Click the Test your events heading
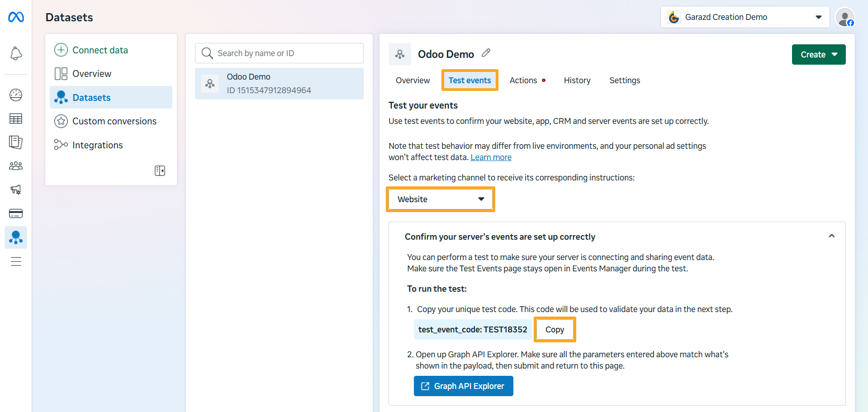Screen dimensions: 868x412 coord(423,105)
